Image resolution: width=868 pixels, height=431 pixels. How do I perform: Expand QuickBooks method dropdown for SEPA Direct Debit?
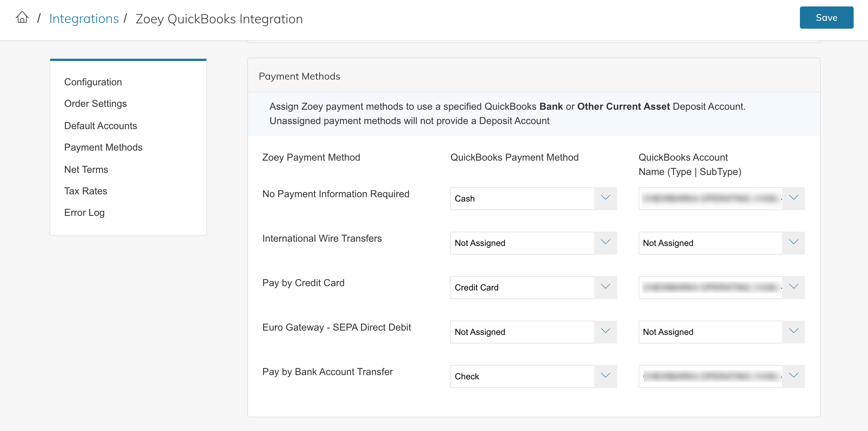click(x=533, y=332)
